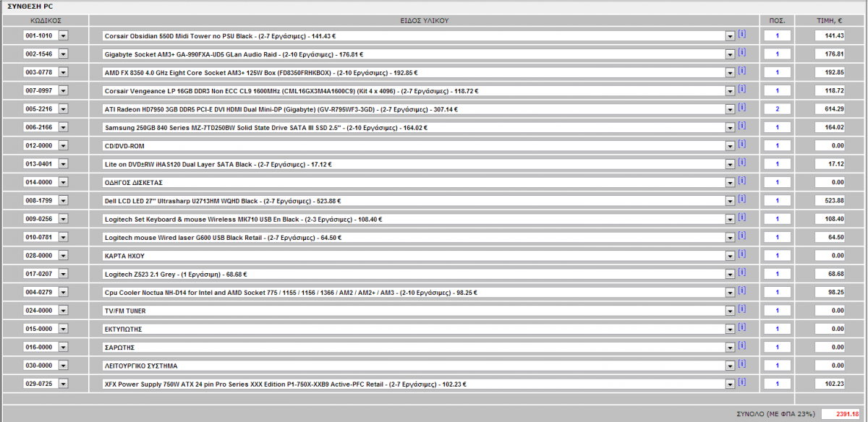868x422 pixels.
Task: Expand the Logitech Z523 2.1 Grey dropdown
Action: click(x=730, y=274)
